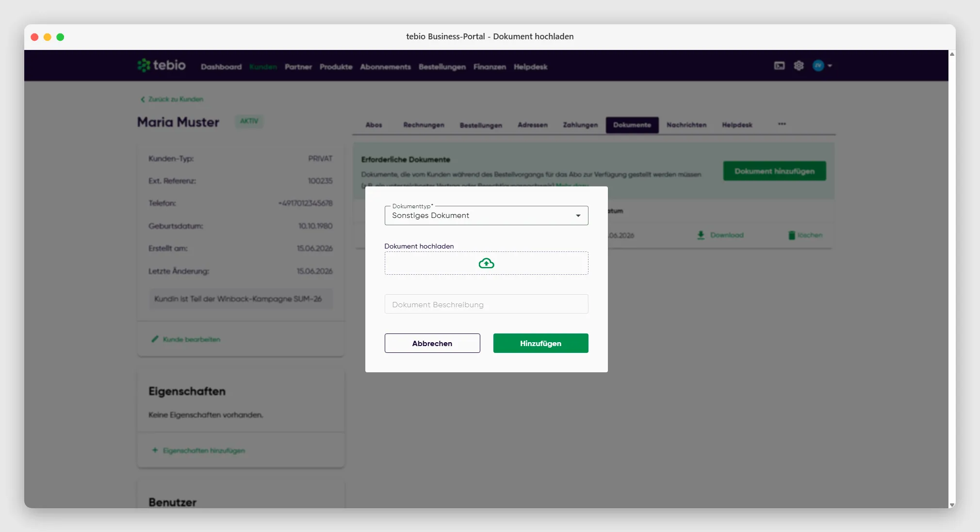
Task: Click the console icon in the header
Action: coord(779,66)
